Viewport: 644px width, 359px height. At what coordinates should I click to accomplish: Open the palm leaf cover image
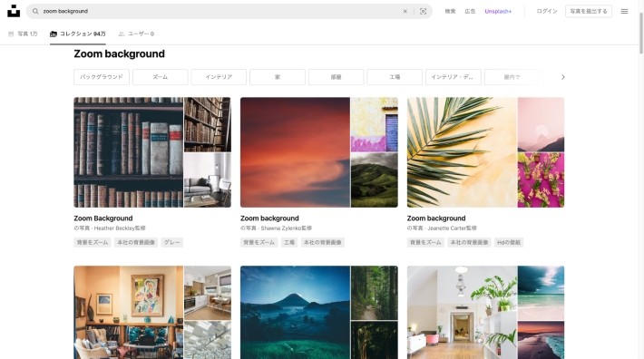[x=462, y=152]
